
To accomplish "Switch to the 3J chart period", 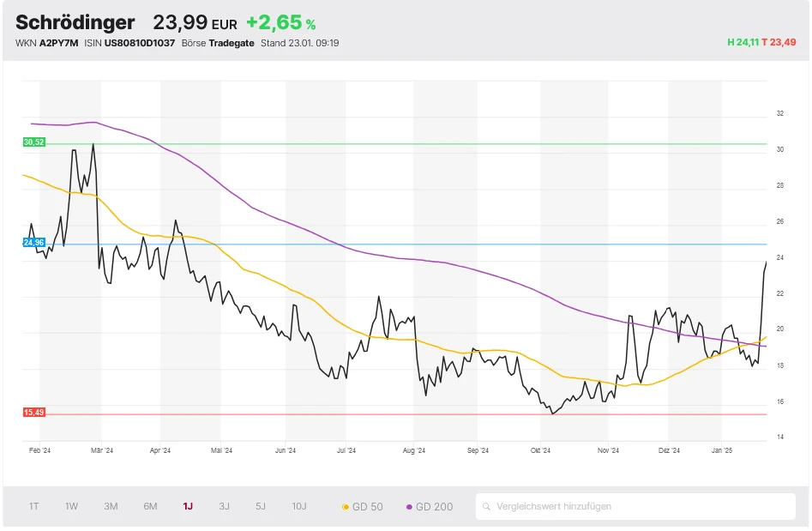I will coord(224,506).
